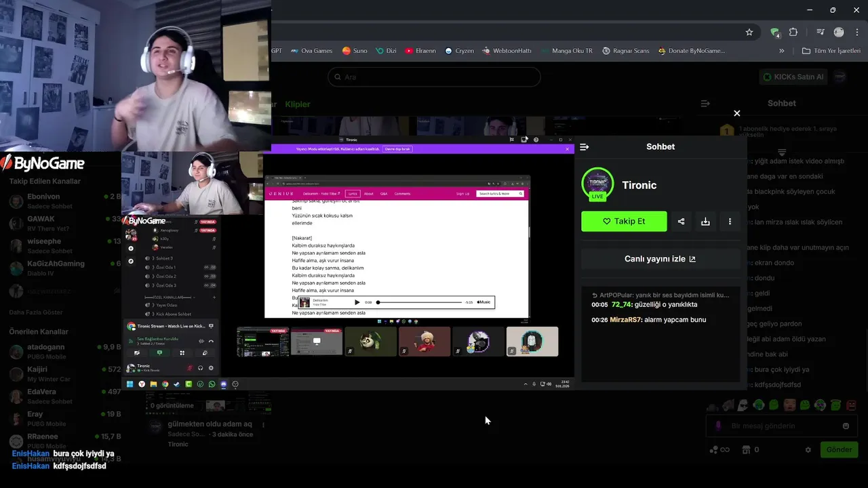Open the Kaijiri recommended channel
The width and height of the screenshot is (868, 488).
pyautogui.click(x=65, y=373)
